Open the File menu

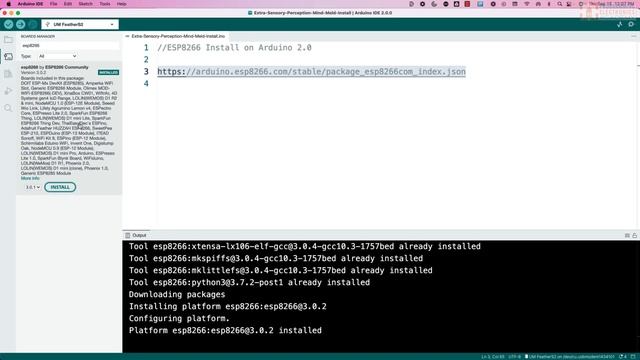click(53, 4)
